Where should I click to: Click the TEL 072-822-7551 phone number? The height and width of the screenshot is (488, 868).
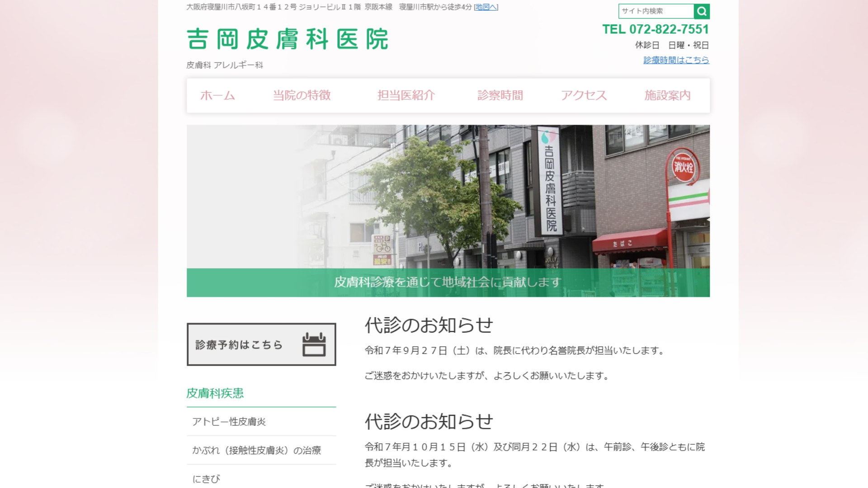(655, 29)
